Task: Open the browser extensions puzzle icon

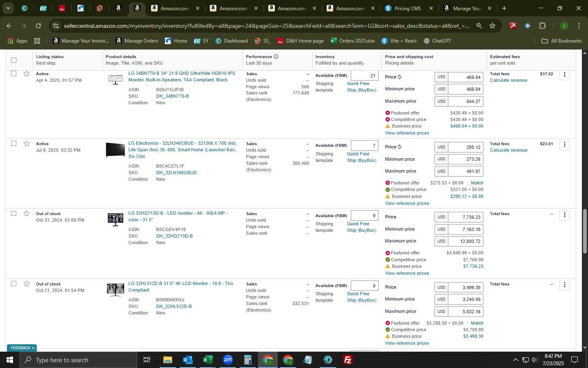Action: pyautogui.click(x=542, y=26)
